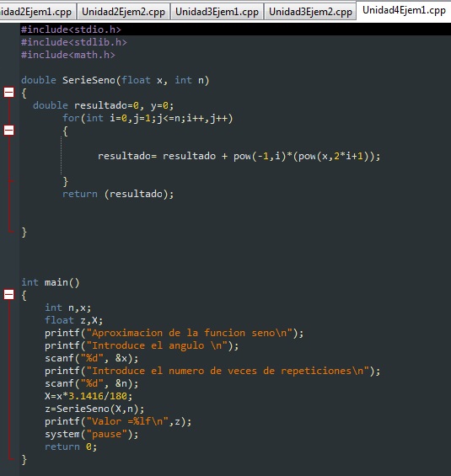Switch to the Unidad2Ejem1.cpp tab
Viewport: 451px width, 476px height.
coord(36,12)
